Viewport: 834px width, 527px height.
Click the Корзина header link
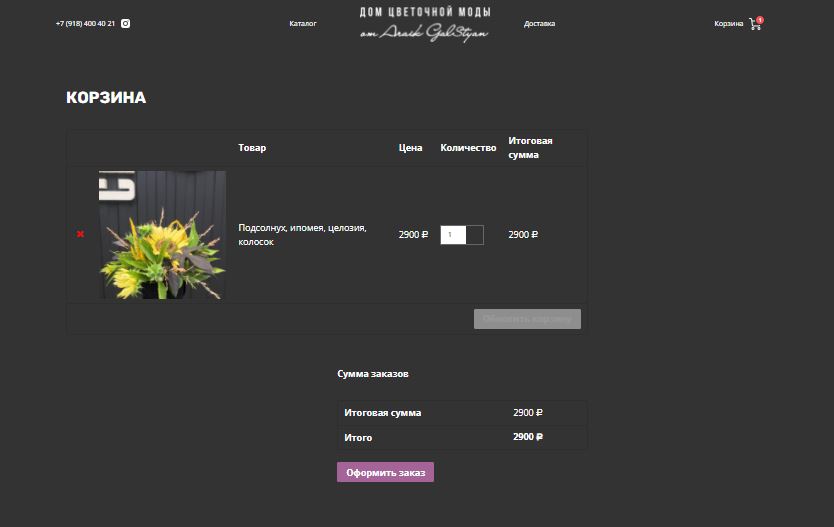[x=728, y=23]
